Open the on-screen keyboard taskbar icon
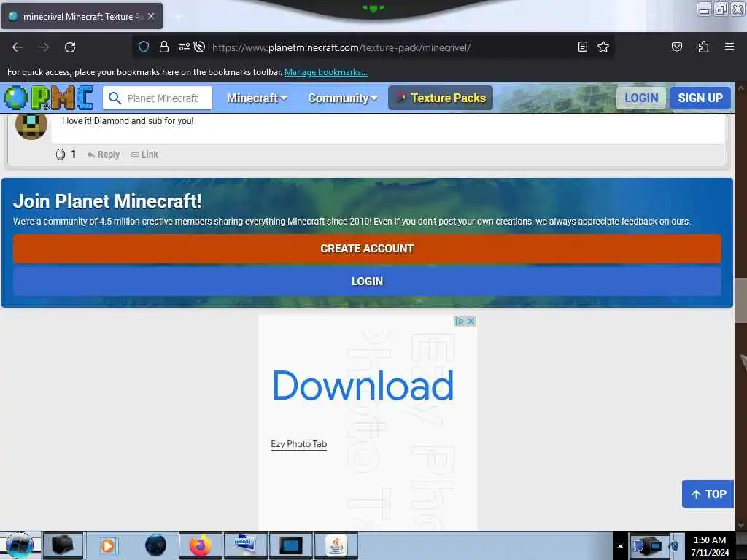This screenshot has height=560, width=747. pos(245,545)
